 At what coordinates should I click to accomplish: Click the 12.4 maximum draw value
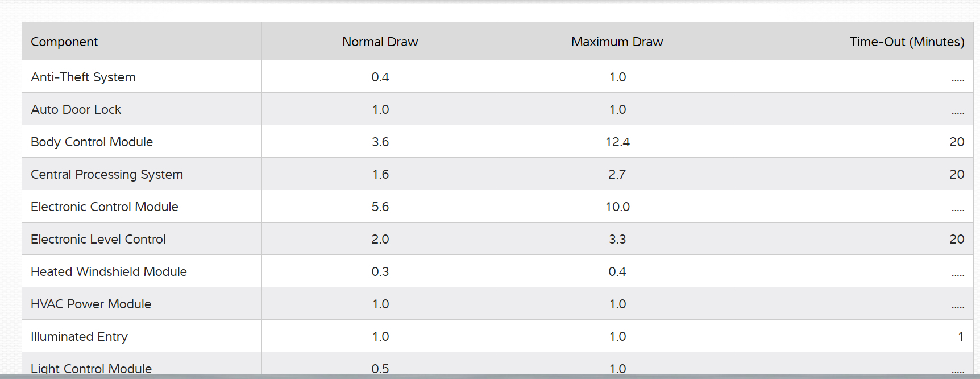point(617,142)
